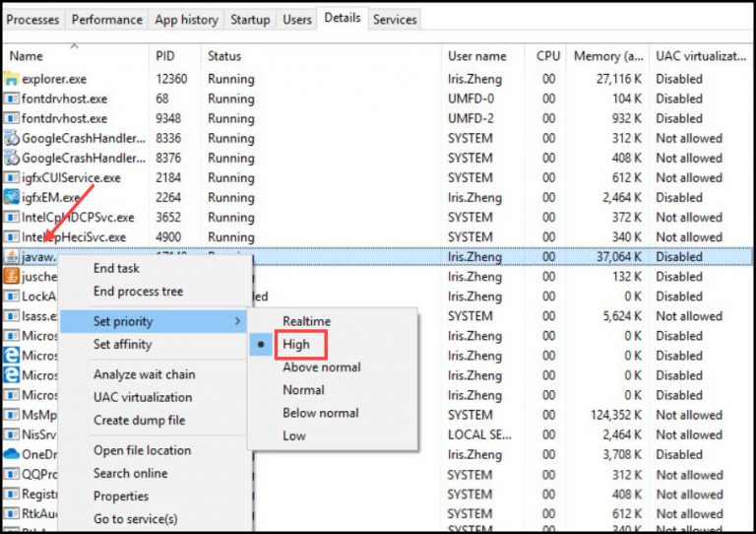This screenshot has height=534, width=756.
Task: Click the MsMp process icon
Action: [x=12, y=415]
